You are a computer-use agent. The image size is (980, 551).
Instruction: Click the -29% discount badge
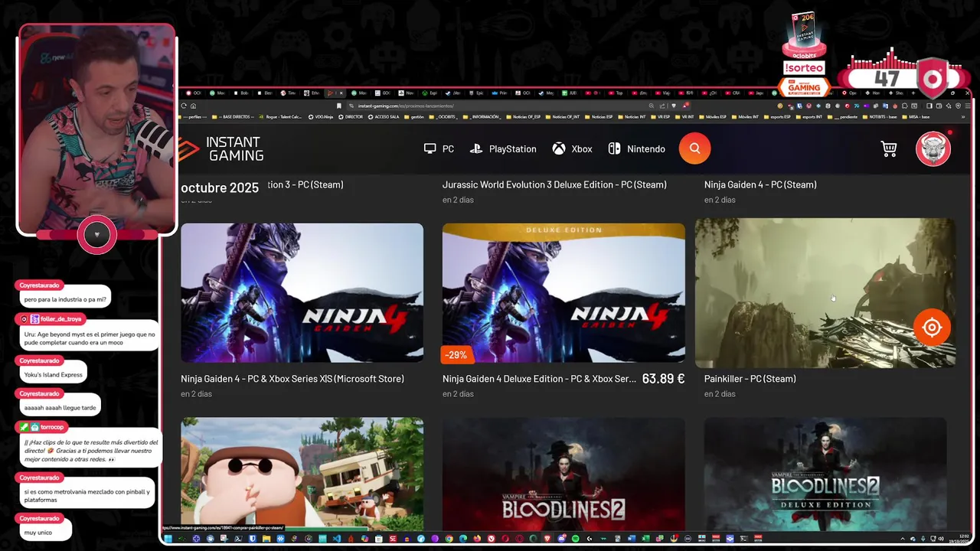pyautogui.click(x=456, y=354)
